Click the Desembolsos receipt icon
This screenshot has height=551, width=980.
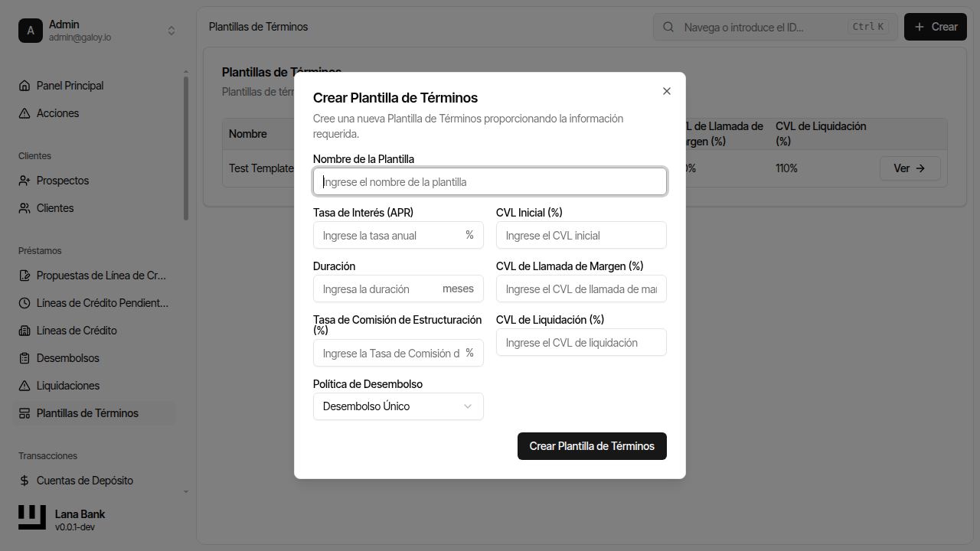25,357
